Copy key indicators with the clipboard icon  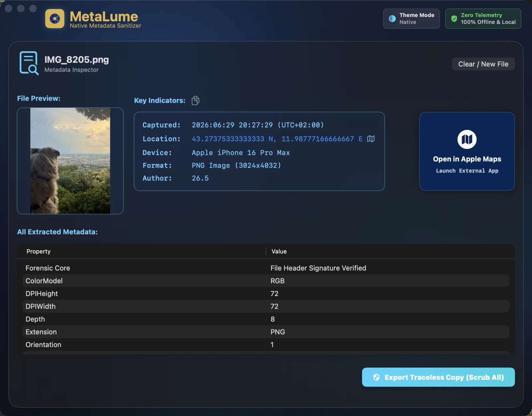pos(196,100)
